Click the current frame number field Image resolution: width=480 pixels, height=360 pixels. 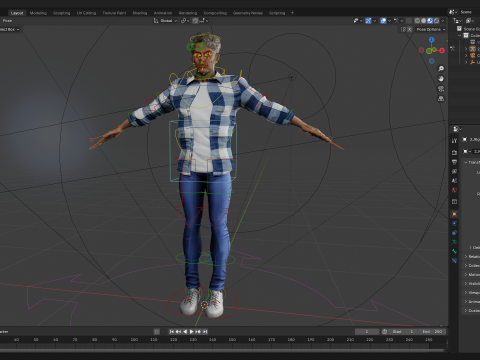tap(367, 332)
